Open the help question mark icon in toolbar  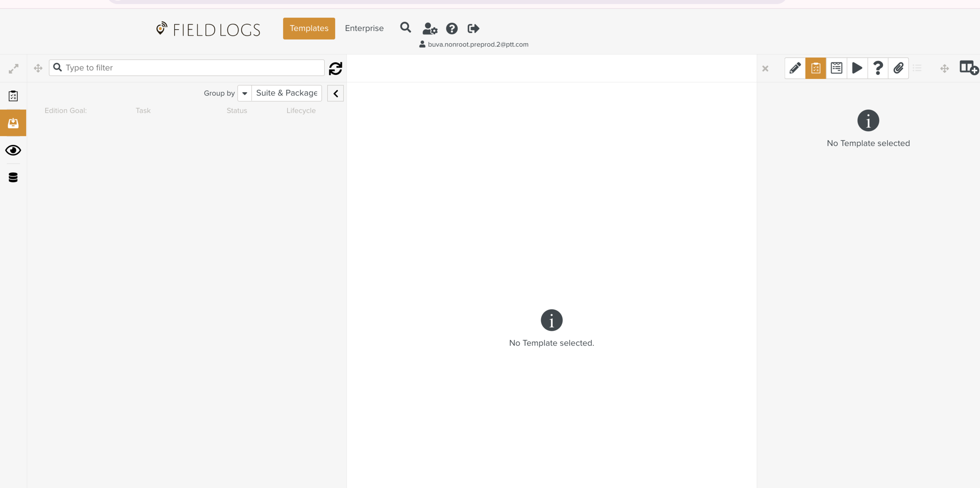[878, 68]
